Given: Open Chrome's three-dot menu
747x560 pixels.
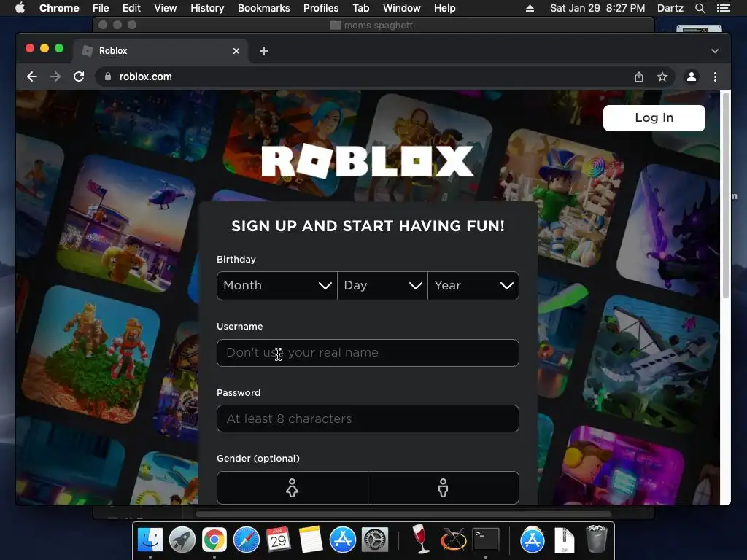Looking at the screenshot, I should tap(715, 77).
